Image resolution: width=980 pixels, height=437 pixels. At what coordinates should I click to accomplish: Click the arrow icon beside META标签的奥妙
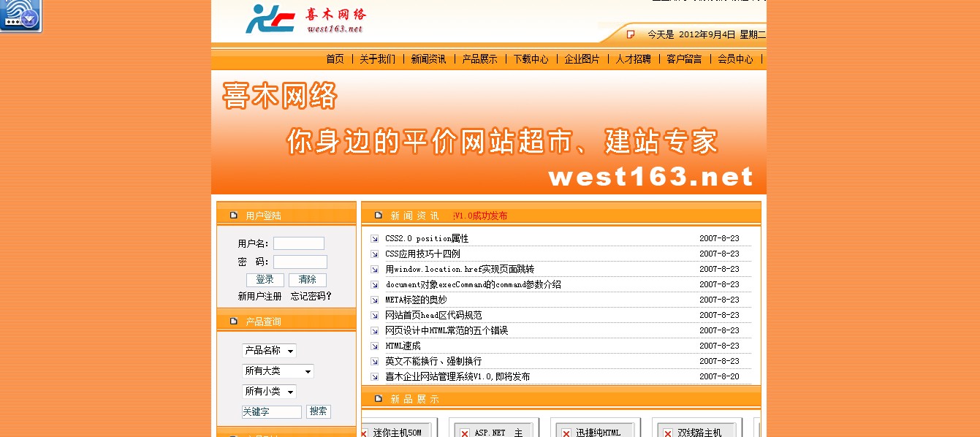[374, 300]
